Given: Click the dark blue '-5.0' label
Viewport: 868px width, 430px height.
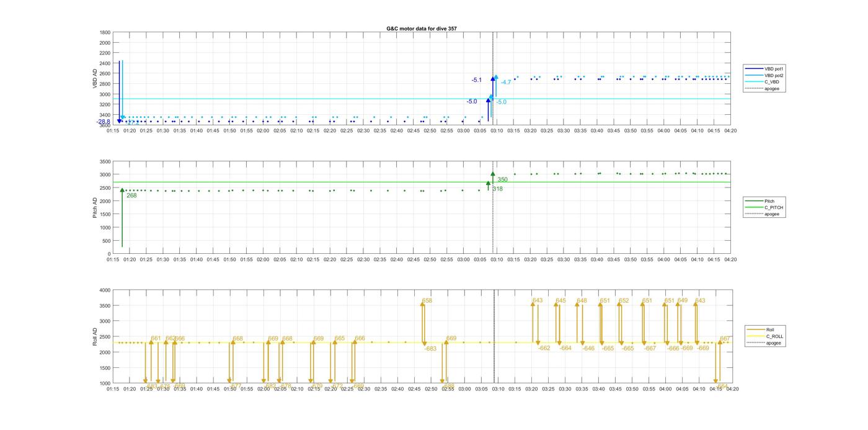Looking at the screenshot, I should coord(472,101).
